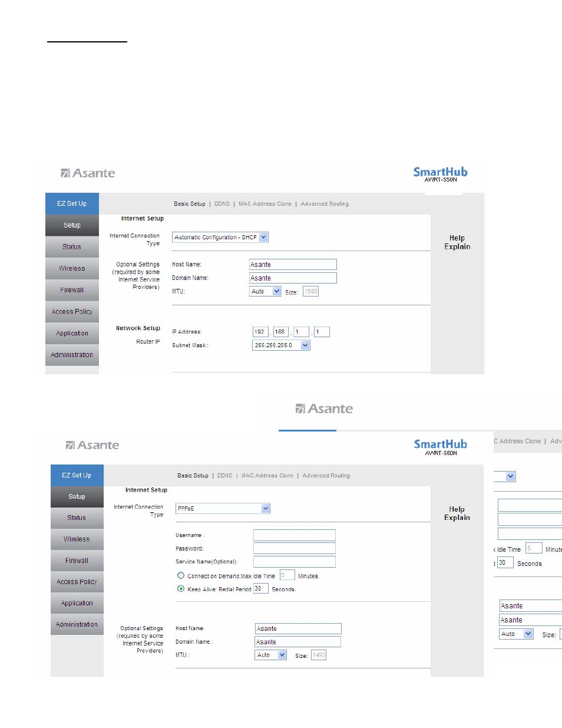Open PPPoE connection type dropdown
Screen dimensions: 562x728
pos(223,508)
